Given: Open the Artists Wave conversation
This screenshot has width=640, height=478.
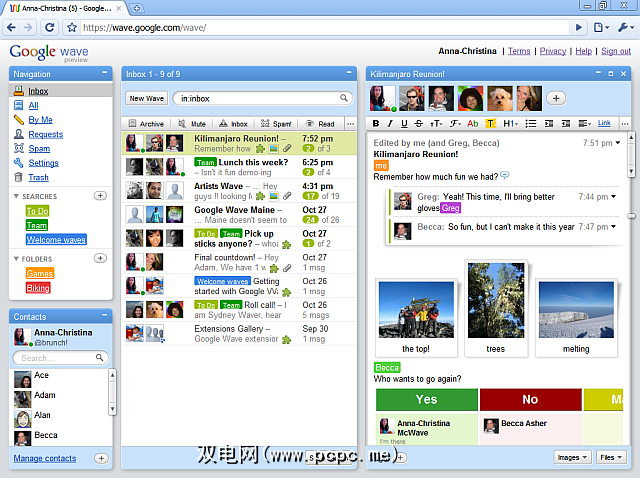Looking at the screenshot, I should click(239, 191).
